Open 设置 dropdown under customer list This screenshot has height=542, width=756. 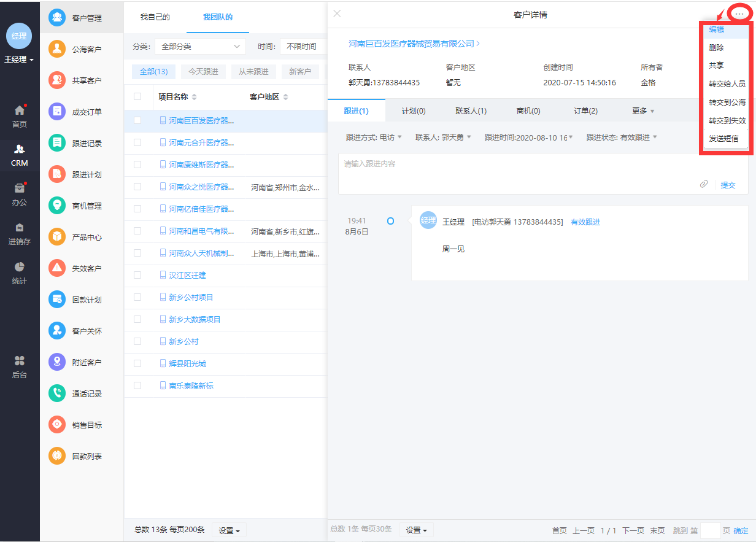pos(229,530)
